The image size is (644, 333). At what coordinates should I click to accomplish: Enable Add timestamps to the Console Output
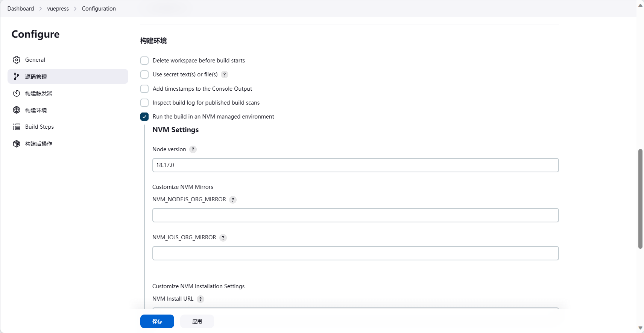pos(144,89)
